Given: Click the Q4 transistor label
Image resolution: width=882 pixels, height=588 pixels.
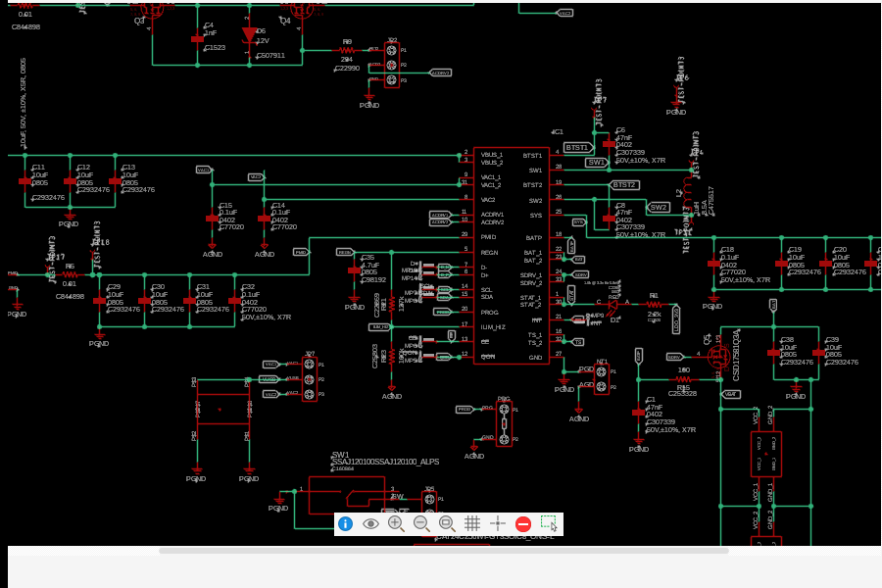Looking at the screenshot, I should tap(285, 21).
